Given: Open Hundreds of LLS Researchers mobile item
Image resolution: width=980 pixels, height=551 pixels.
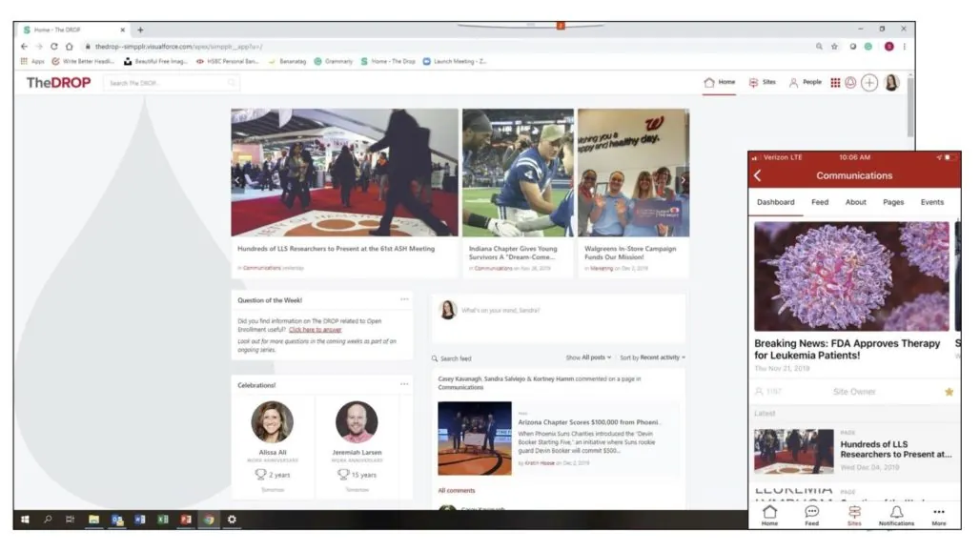Looking at the screenshot, I should coord(854,450).
